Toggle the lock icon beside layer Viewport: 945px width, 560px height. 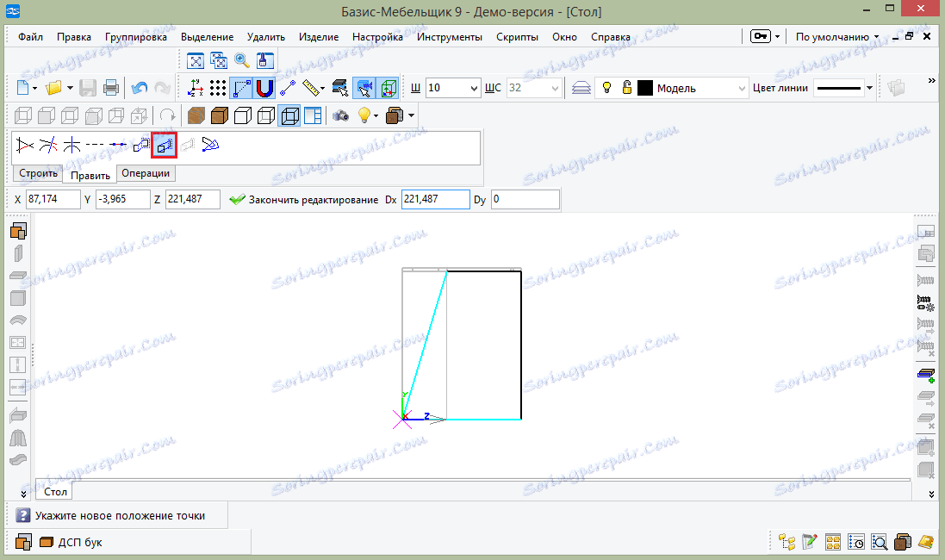pos(627,88)
